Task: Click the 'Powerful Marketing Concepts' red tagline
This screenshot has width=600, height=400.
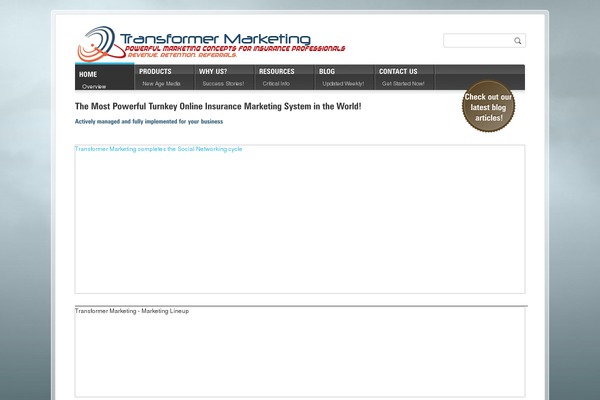Action: point(235,49)
